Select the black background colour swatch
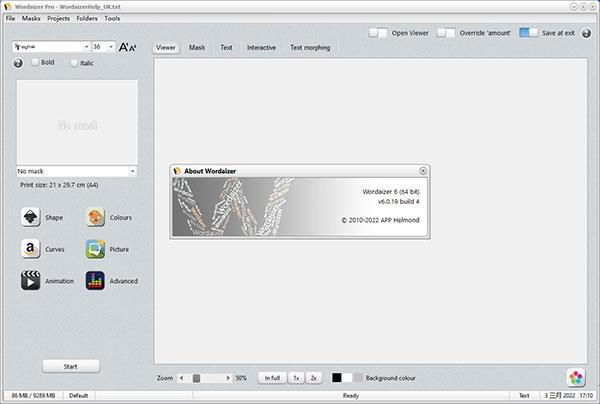 pos(336,378)
